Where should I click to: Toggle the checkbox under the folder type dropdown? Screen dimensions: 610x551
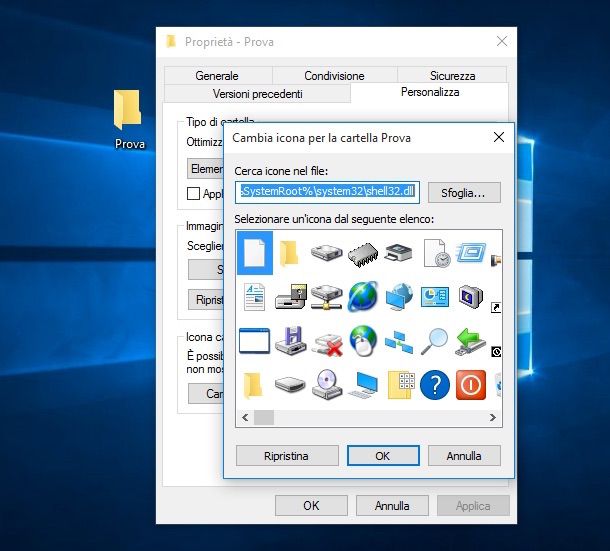tap(194, 194)
